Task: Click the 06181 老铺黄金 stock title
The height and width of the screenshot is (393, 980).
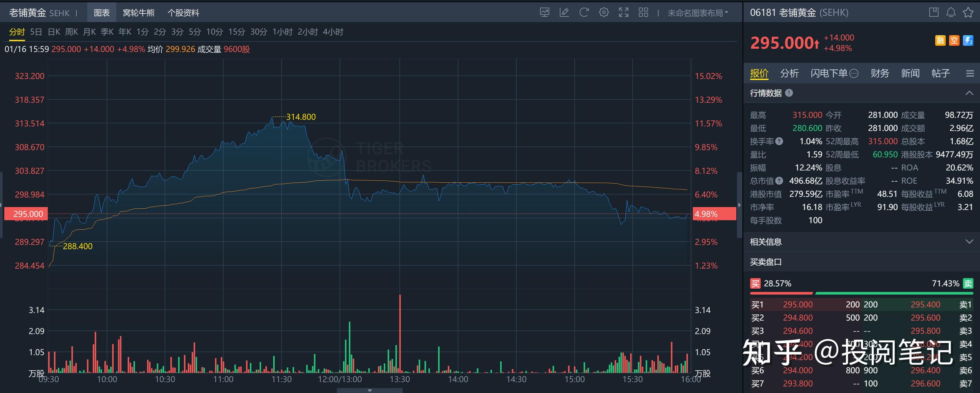Action: point(799,13)
